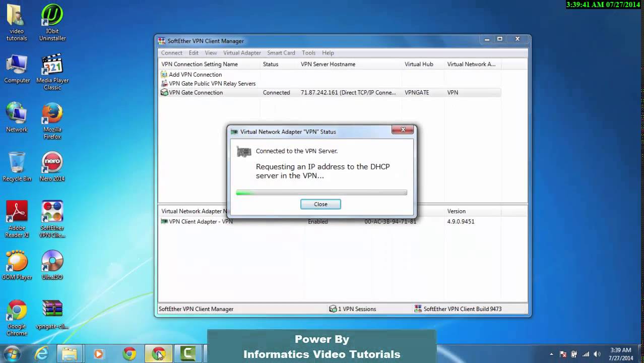The width and height of the screenshot is (644, 363).
Task: Close the Virtual Network Adapter Status dialog with X
Action: coord(403,130)
